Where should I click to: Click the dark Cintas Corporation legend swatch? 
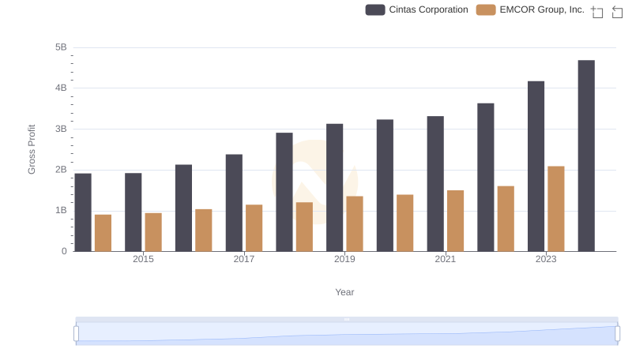pyautogui.click(x=375, y=9)
